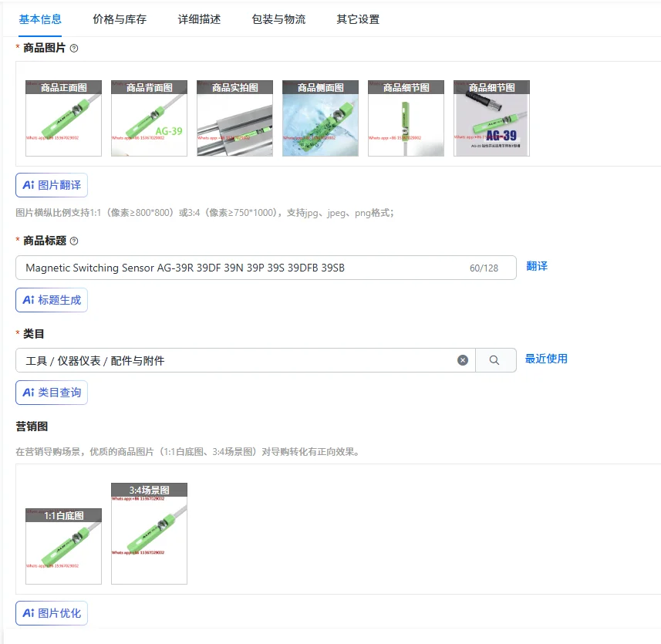Select the 商品背面图 thumbnail
661x644 pixels.
(x=149, y=119)
